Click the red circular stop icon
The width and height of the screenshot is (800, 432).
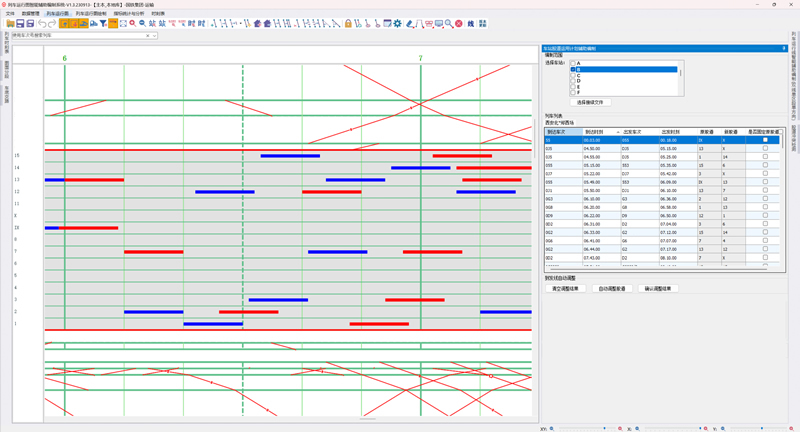click(459, 23)
